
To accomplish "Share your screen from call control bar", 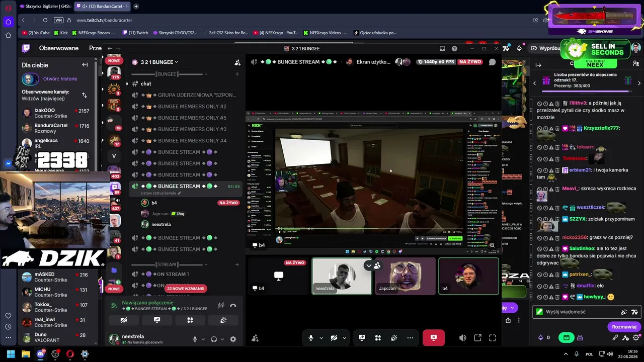I will coord(362,338).
